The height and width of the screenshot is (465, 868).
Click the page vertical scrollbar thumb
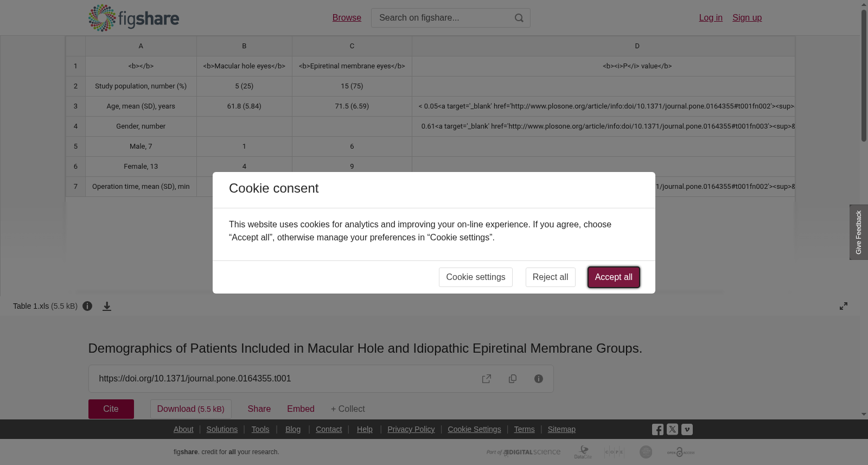pyautogui.click(x=864, y=75)
